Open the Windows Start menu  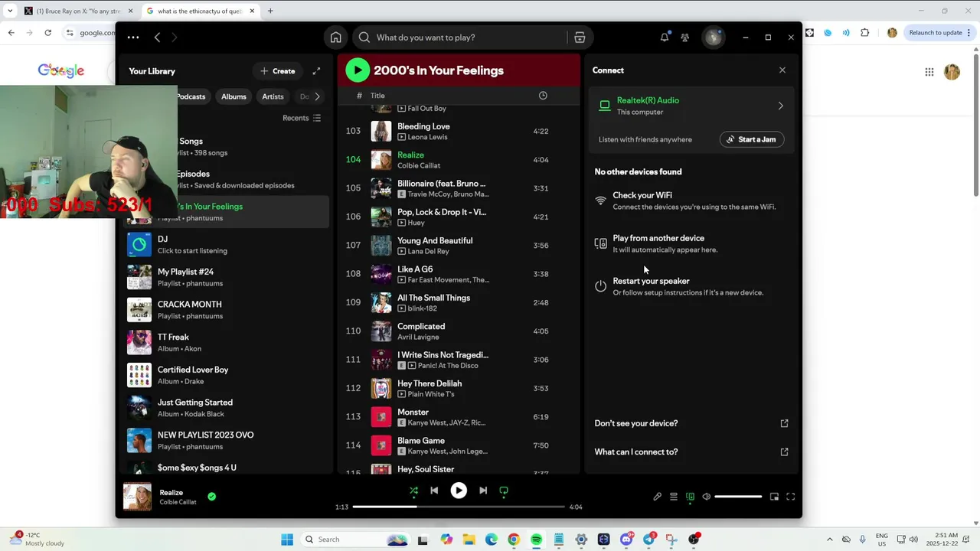point(286,540)
